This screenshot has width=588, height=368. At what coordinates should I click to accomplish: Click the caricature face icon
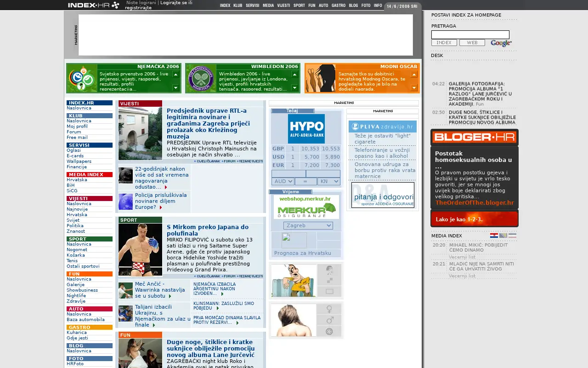pyautogui.click(x=329, y=270)
